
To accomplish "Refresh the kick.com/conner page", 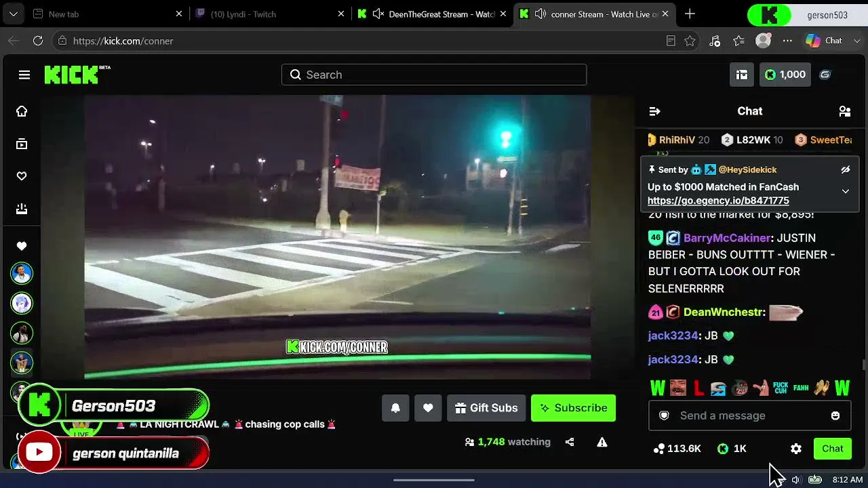I will [x=38, y=41].
